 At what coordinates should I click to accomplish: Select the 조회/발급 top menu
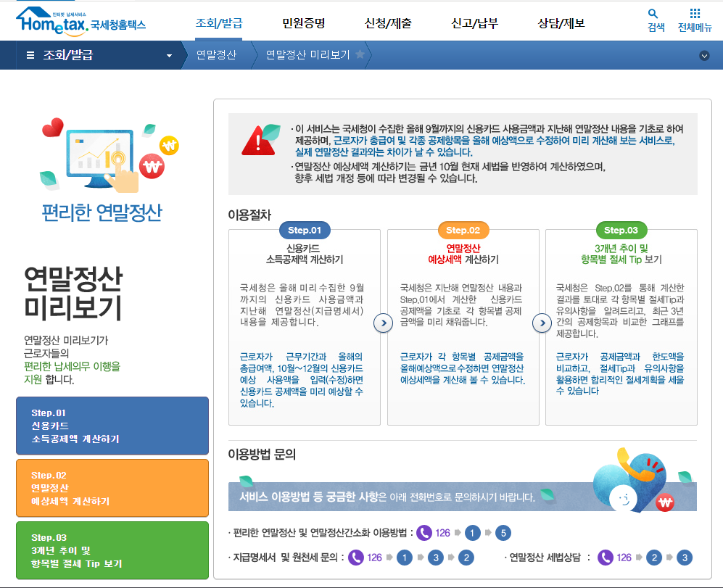point(219,23)
